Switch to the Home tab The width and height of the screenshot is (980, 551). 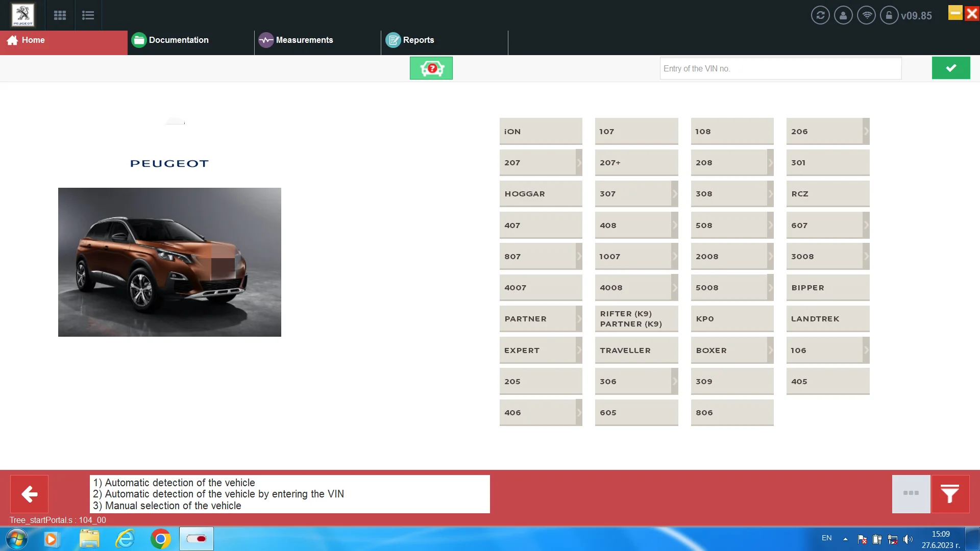tap(33, 40)
